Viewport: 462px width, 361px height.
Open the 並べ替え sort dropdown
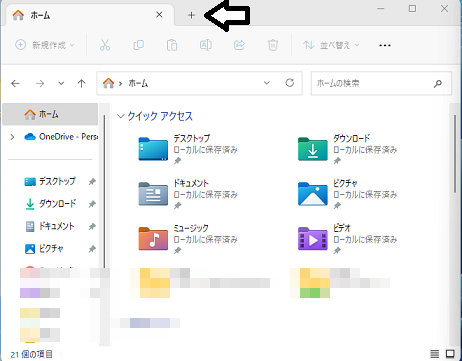point(331,45)
